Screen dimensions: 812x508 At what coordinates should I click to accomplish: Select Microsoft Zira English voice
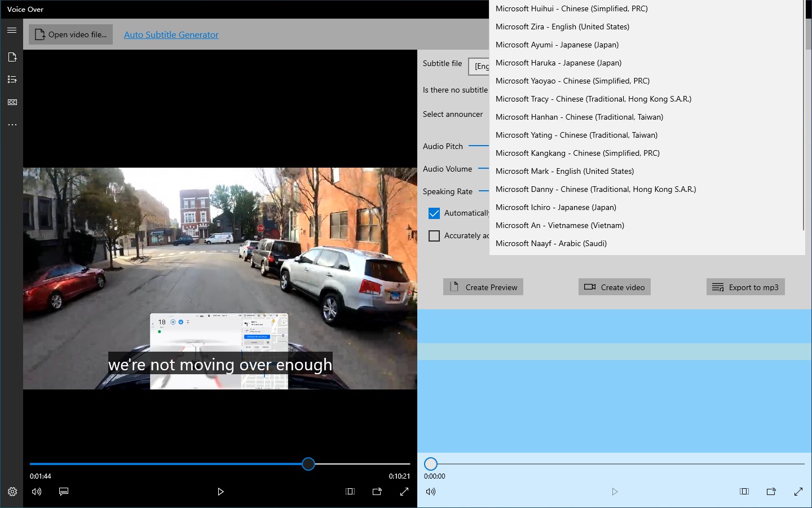[647, 27]
